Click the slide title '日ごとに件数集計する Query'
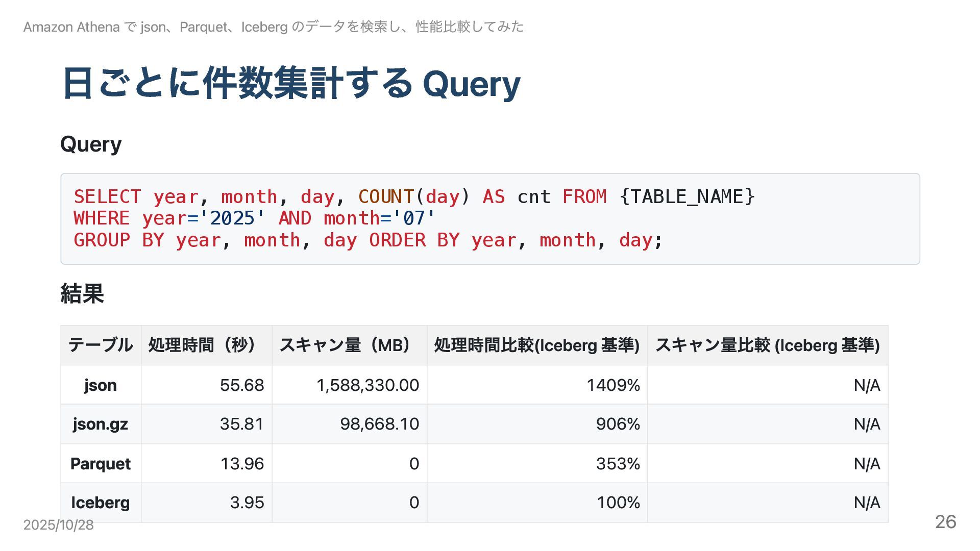Viewport: 980px width, 551px height. [291, 83]
